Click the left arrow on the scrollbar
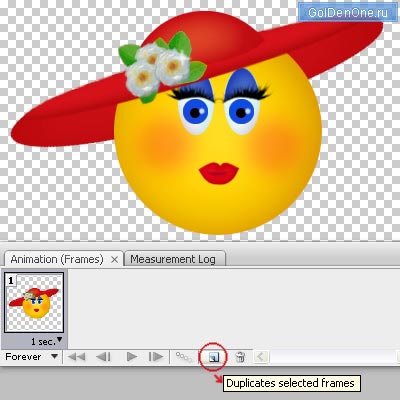Screen dimensions: 400x400 (261, 357)
